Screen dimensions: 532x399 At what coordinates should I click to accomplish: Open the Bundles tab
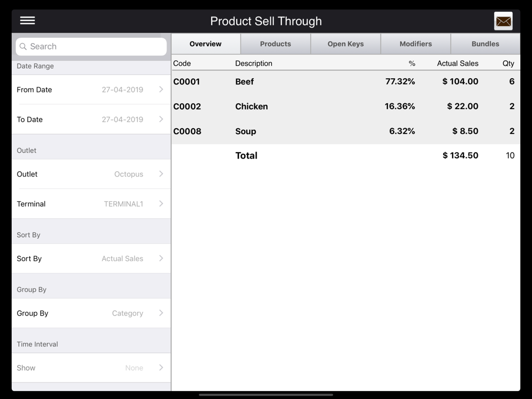(x=485, y=44)
